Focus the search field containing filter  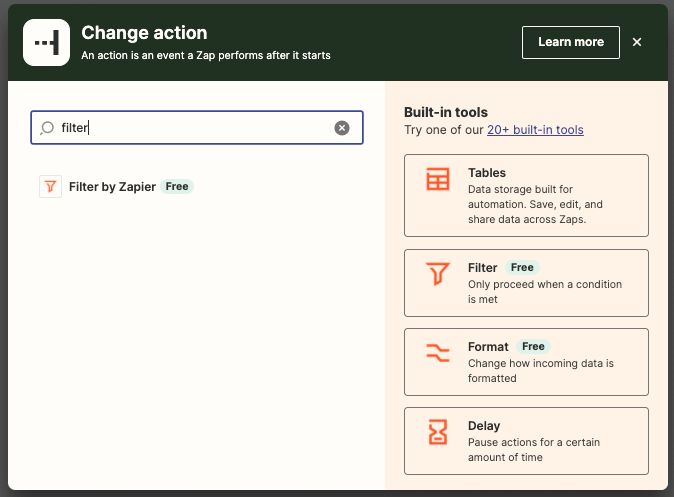pos(197,128)
